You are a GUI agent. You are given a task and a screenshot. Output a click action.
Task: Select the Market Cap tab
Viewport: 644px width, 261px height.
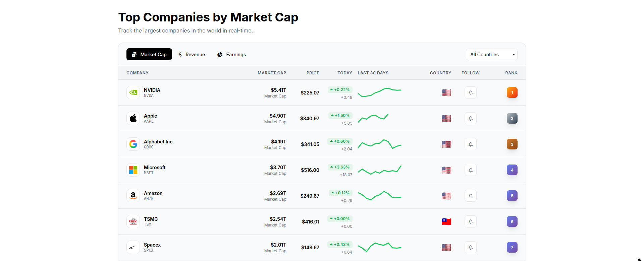[x=149, y=54]
